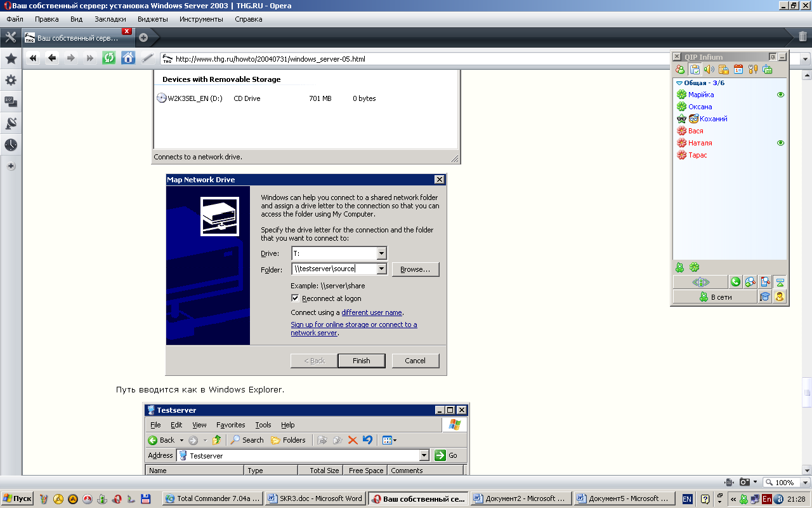Open the history clock panel in the sidebar

point(11,145)
